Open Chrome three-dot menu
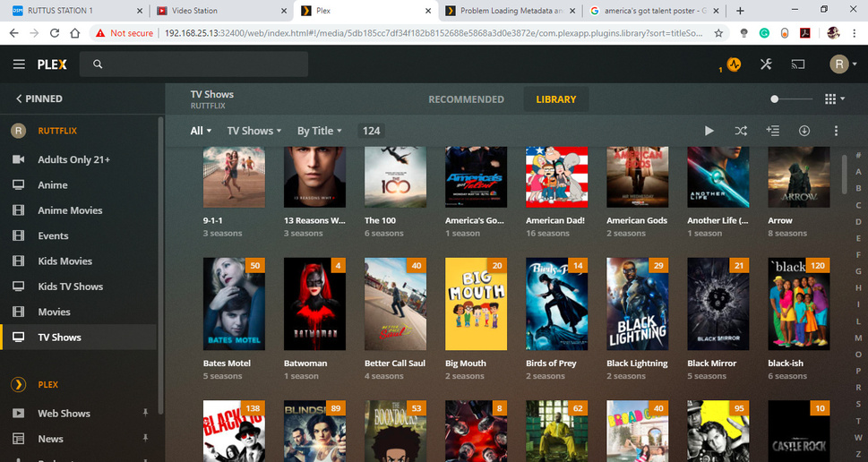The width and height of the screenshot is (868, 462). (855, 33)
